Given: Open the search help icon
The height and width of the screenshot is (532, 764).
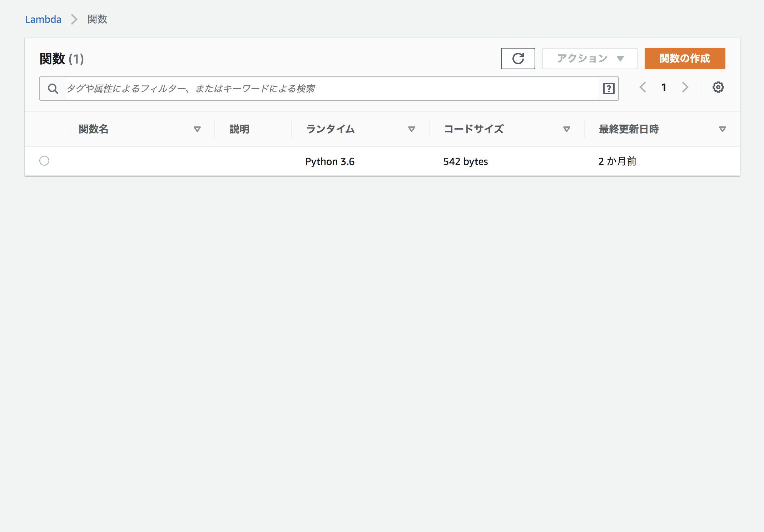Looking at the screenshot, I should pyautogui.click(x=607, y=88).
